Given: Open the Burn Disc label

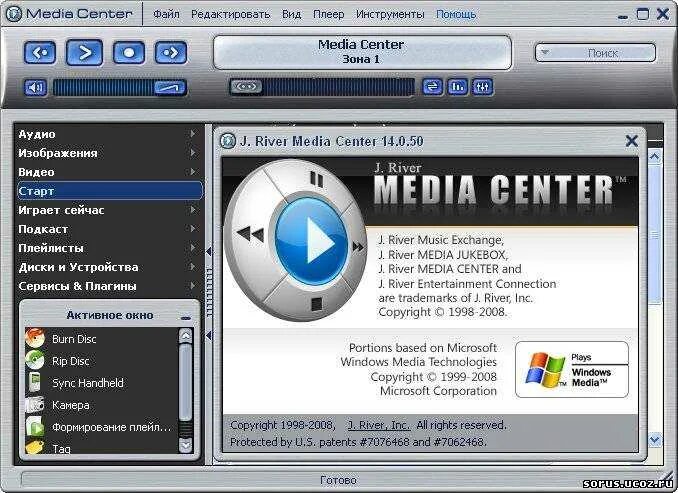Looking at the screenshot, I should [x=74, y=339].
